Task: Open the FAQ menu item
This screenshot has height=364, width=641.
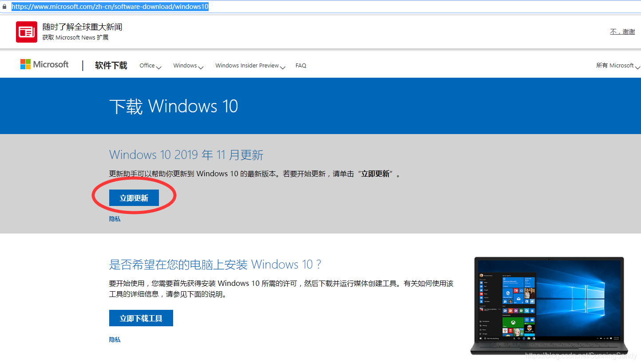Action: pos(301,66)
